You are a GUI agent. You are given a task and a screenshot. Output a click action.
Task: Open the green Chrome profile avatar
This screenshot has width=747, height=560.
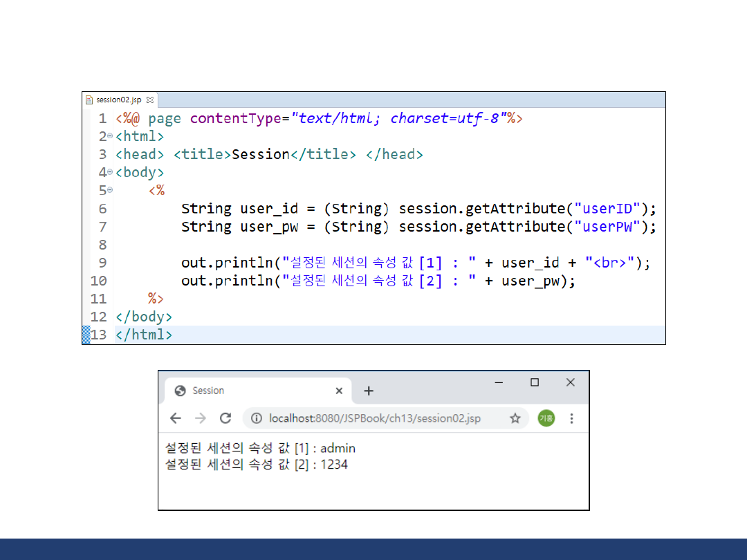[x=546, y=418]
